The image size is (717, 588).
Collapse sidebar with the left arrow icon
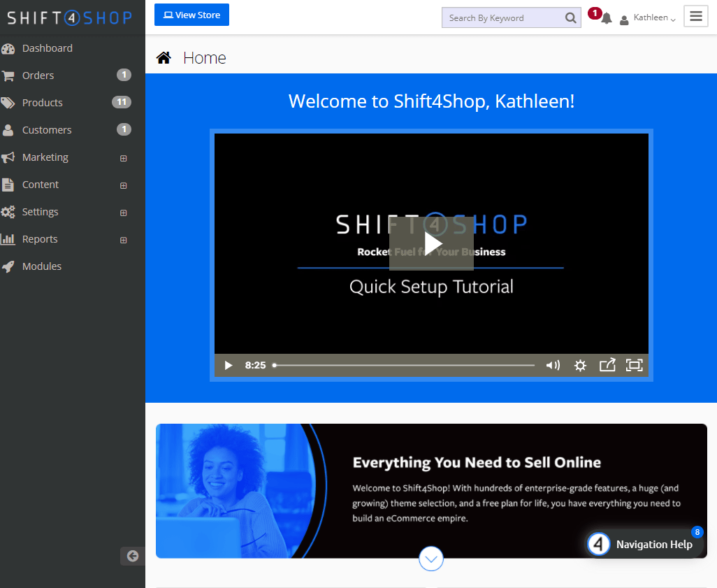133,556
